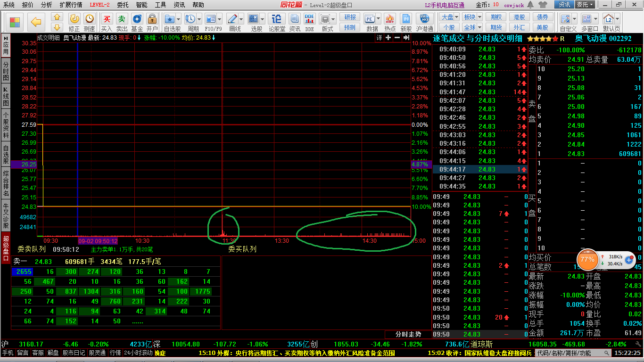Expand the 周期 dropdown arrow

click(x=199, y=19)
